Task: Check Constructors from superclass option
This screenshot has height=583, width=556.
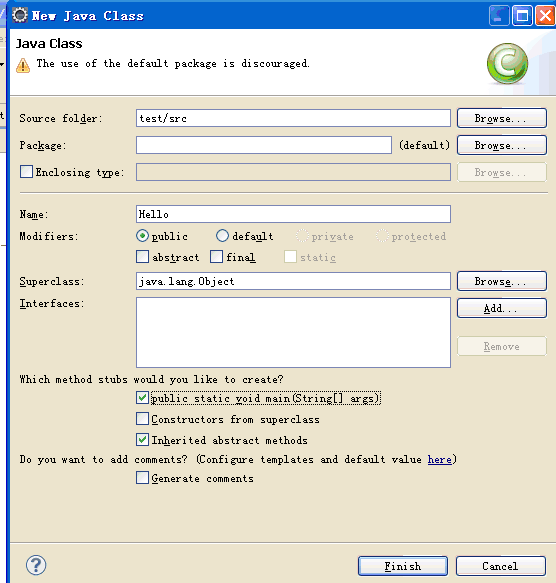Action: pyautogui.click(x=142, y=419)
